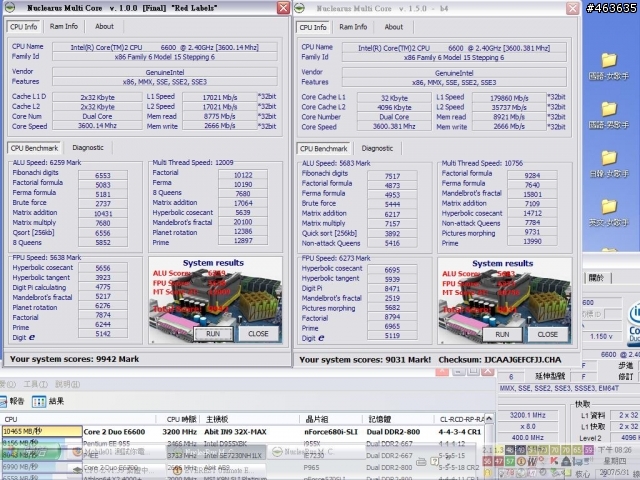Image resolution: width=640 pixels, height=480 pixels.
Task: Click the Nuclearus v1.0.0 title bar icon
Action: [x=10, y=7]
